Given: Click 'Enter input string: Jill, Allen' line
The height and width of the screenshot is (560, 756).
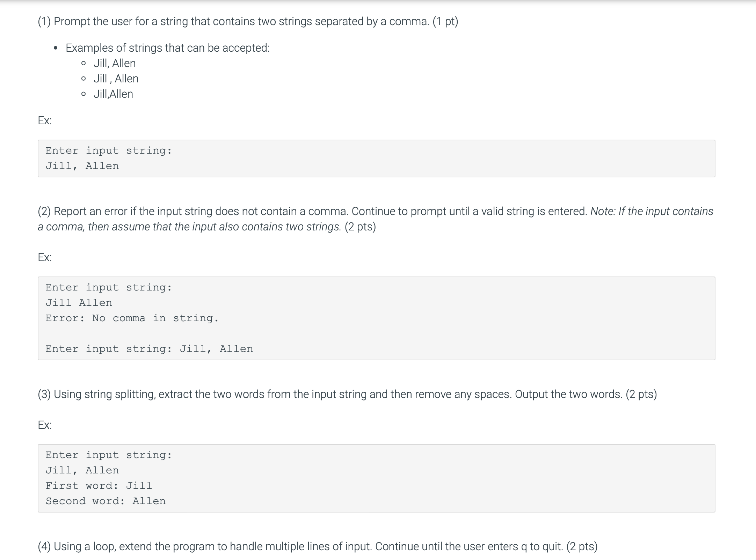Looking at the screenshot, I should 149,349.
